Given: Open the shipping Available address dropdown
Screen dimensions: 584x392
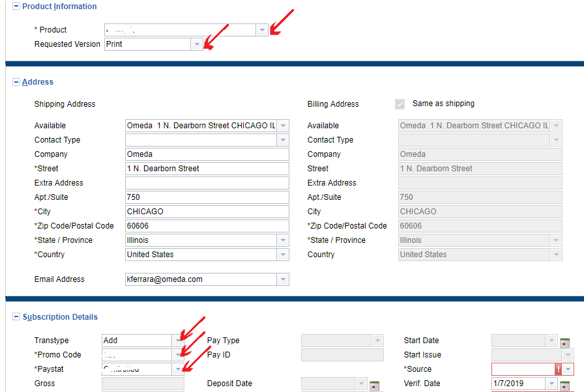Looking at the screenshot, I should point(282,126).
